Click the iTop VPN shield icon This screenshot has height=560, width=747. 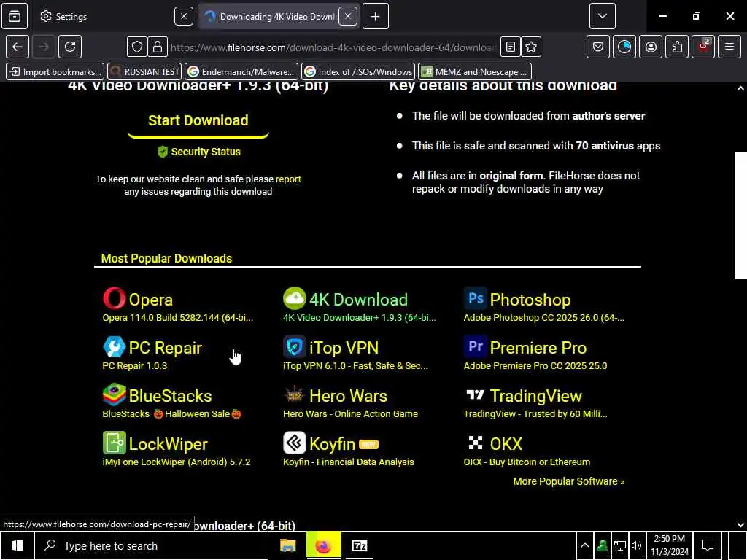point(295,346)
